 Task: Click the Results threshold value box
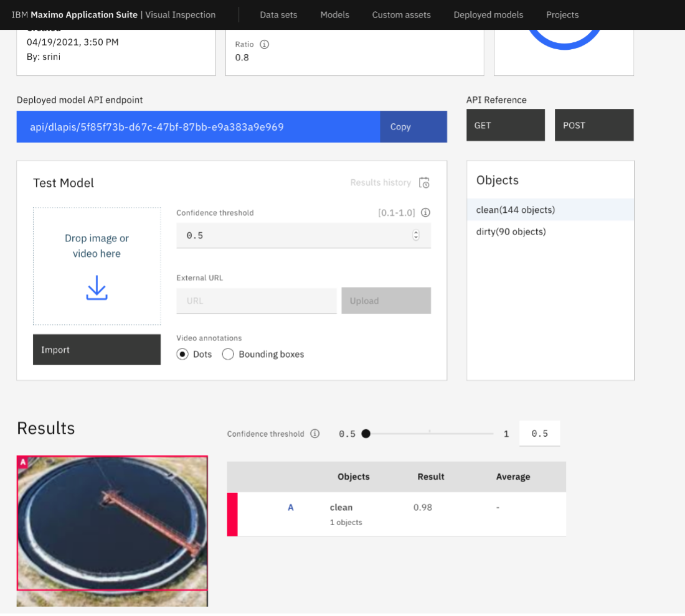tap(539, 434)
